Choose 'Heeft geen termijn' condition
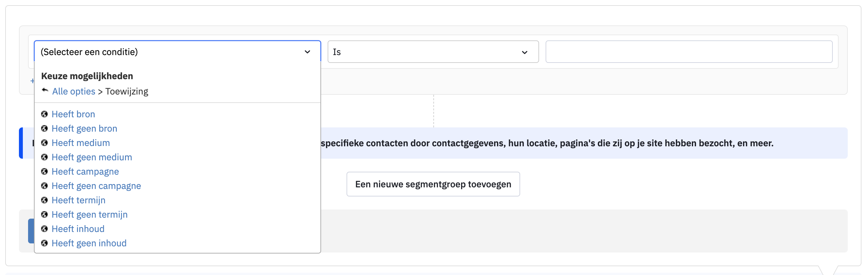Viewport: 868px width, 275px height. coord(89,214)
